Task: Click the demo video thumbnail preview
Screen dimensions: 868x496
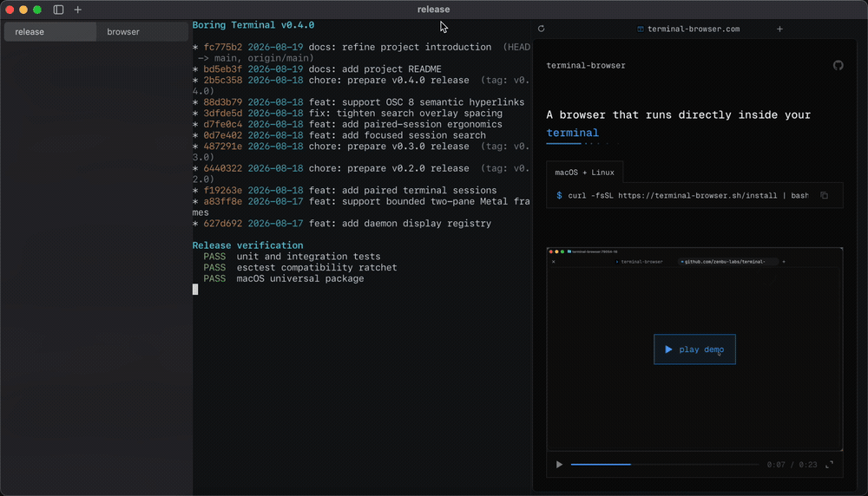Action: pos(694,349)
